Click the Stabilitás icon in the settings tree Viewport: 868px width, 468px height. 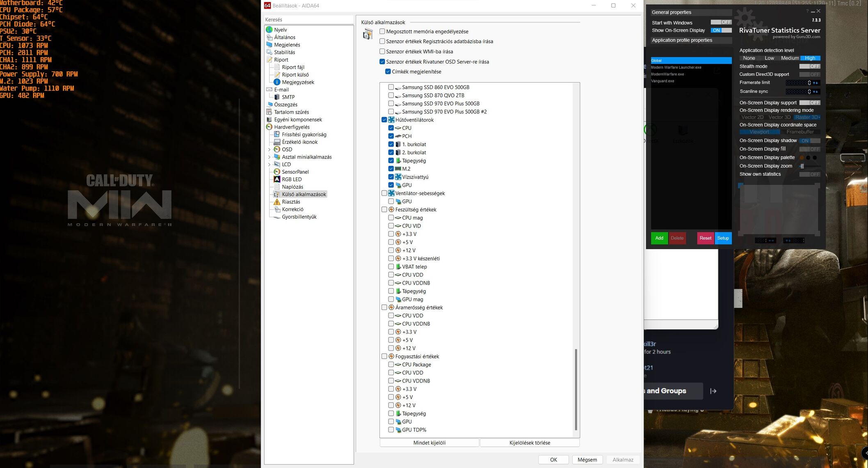click(269, 52)
